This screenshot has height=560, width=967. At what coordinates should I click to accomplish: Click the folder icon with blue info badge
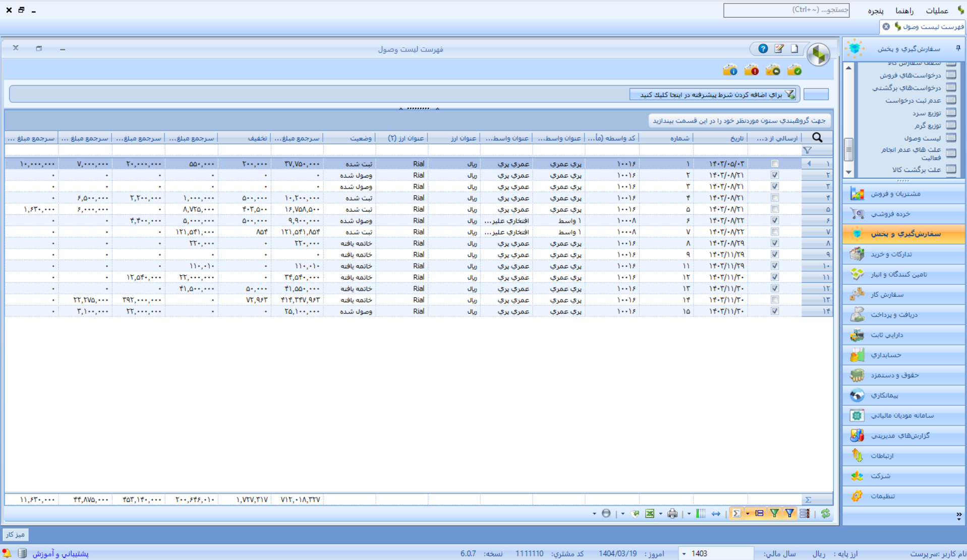tap(730, 71)
